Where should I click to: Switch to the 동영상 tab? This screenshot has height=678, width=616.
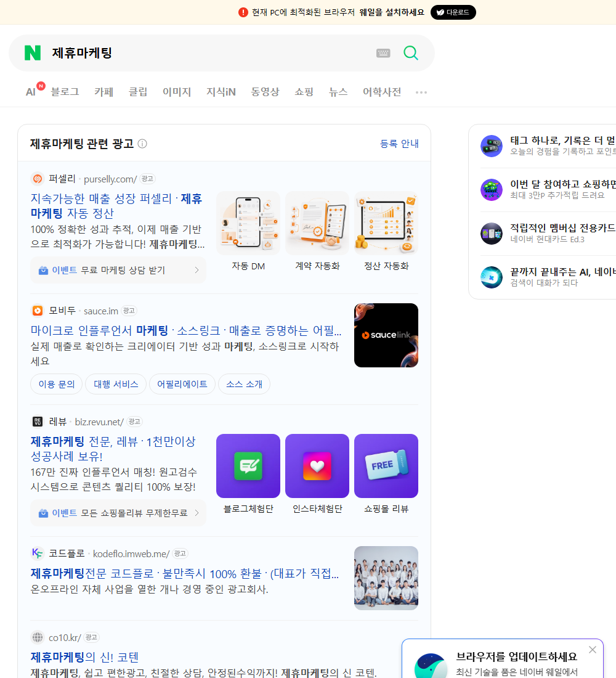[265, 92]
